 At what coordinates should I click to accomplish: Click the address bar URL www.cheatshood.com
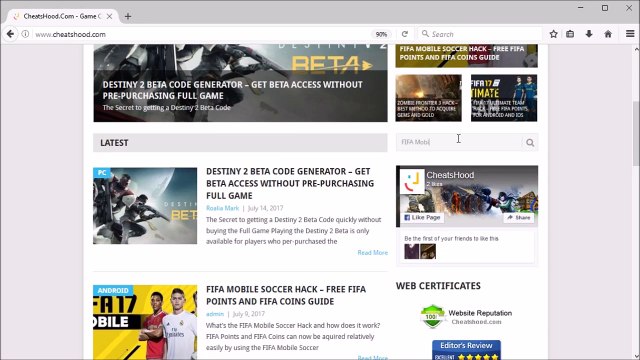tap(70, 34)
